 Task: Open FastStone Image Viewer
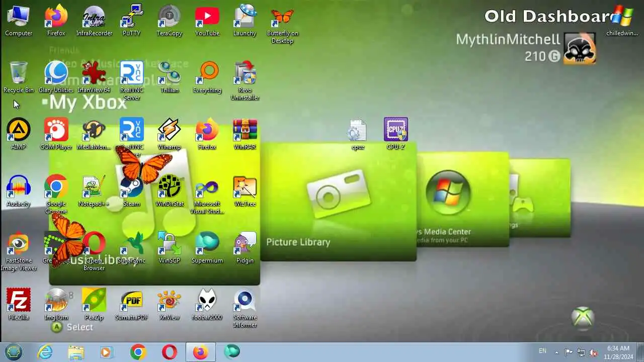tap(19, 251)
